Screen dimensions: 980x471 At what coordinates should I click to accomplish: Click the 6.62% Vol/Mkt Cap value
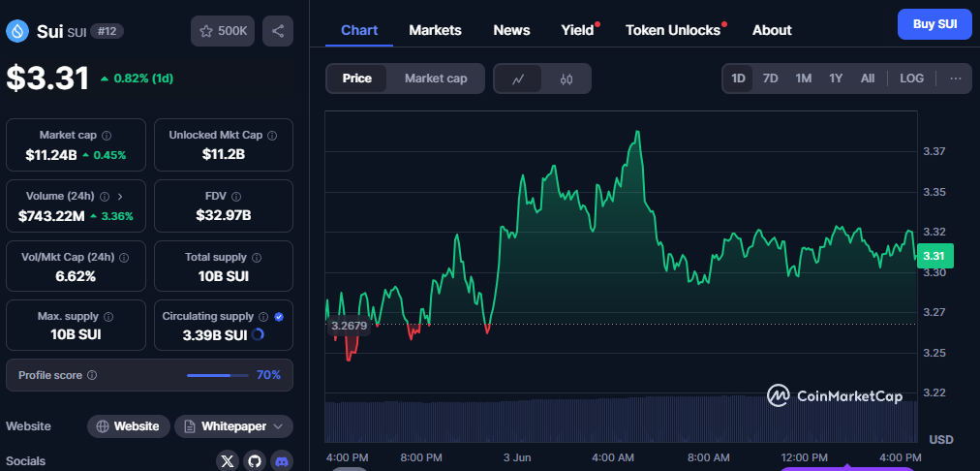76,276
